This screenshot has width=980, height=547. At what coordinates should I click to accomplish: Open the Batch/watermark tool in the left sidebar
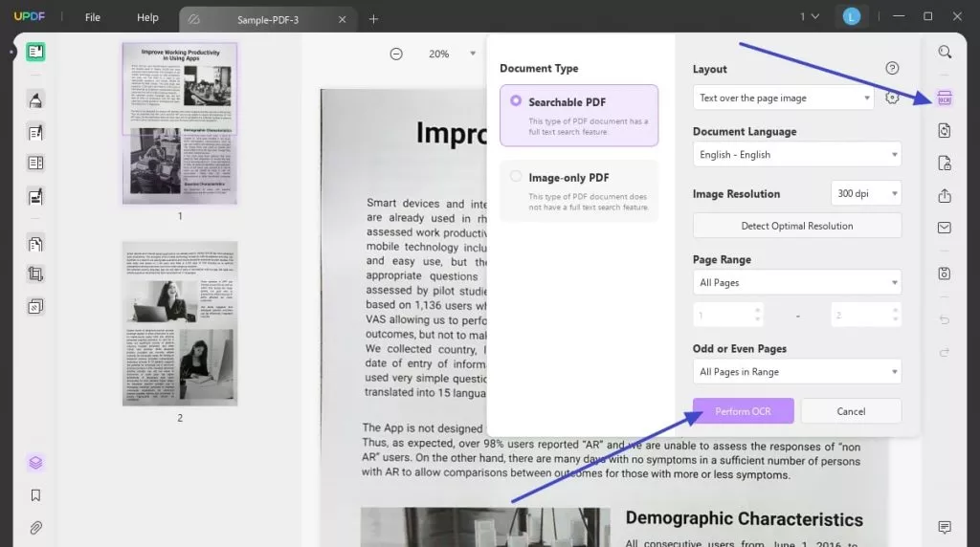click(35, 307)
